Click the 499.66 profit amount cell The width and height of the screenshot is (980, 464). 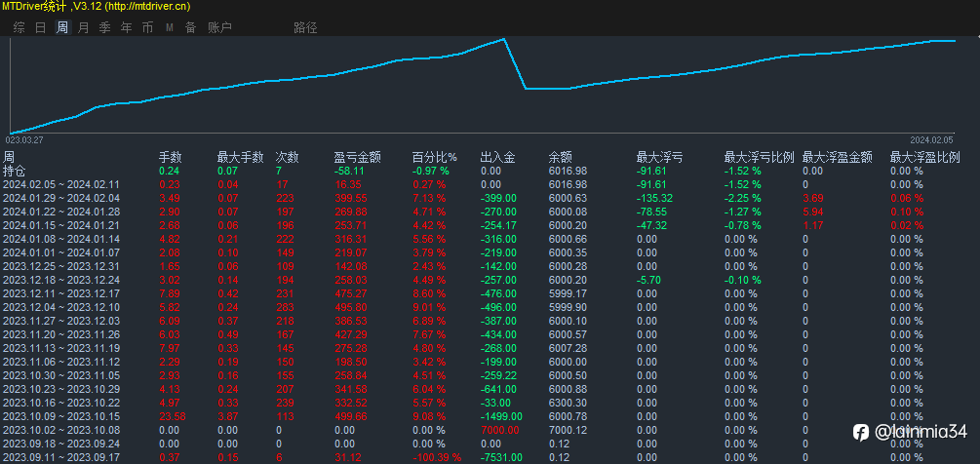(x=349, y=416)
